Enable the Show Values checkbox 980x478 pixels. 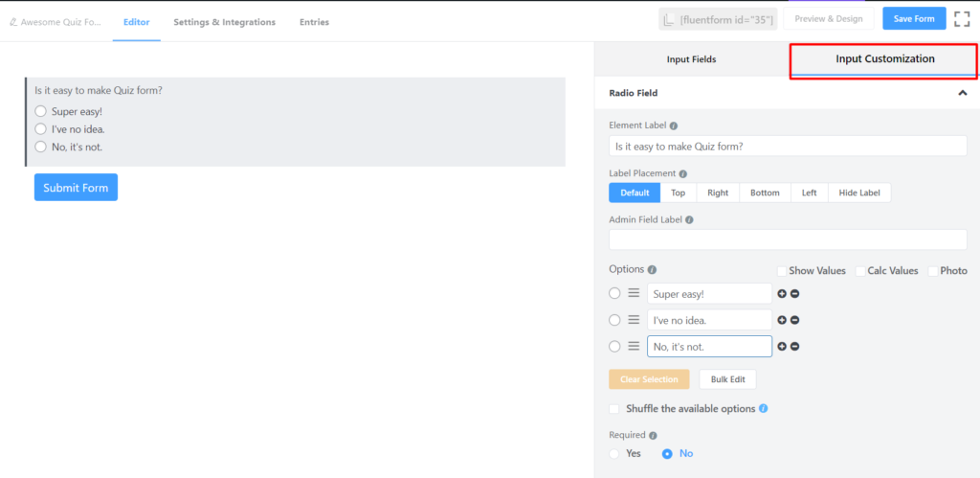(781, 271)
